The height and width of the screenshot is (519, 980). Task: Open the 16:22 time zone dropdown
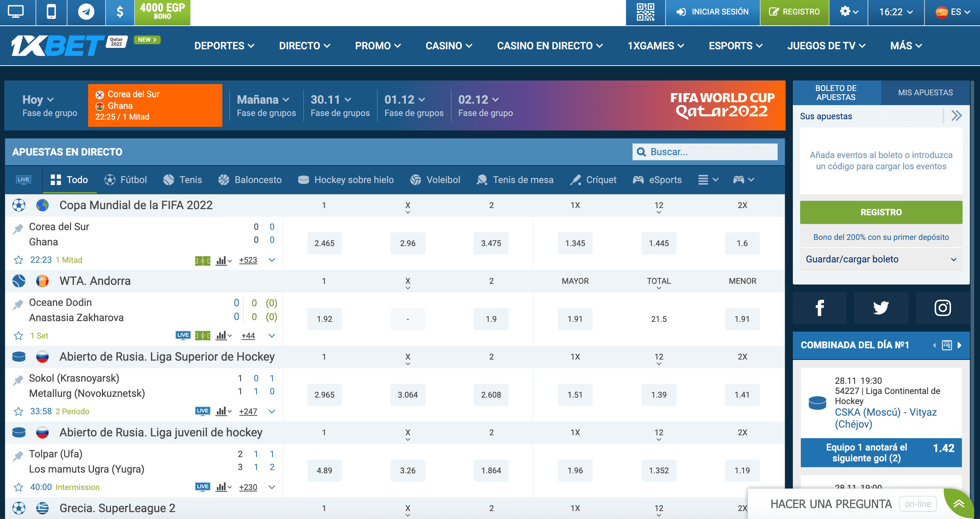pyautogui.click(x=896, y=12)
